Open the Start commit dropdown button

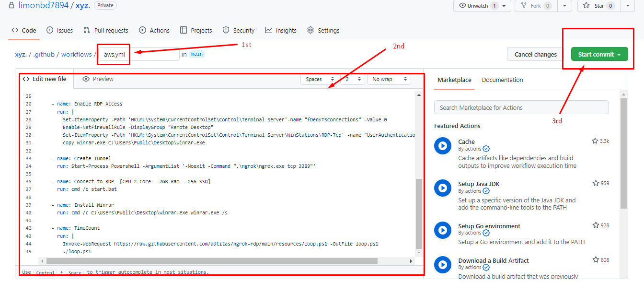point(599,54)
